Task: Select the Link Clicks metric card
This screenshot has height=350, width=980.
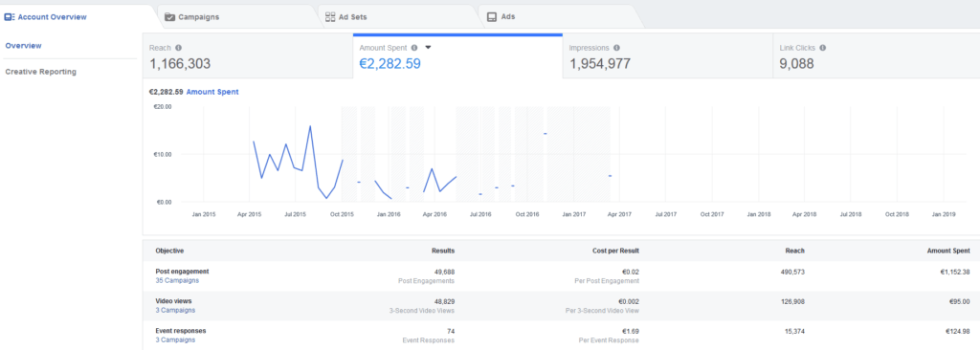Action: [877, 56]
